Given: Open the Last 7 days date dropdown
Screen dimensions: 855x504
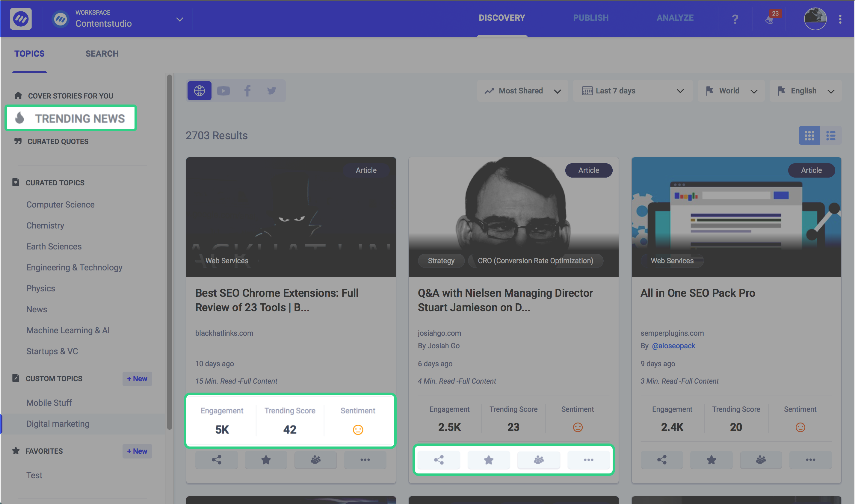Looking at the screenshot, I should (632, 91).
